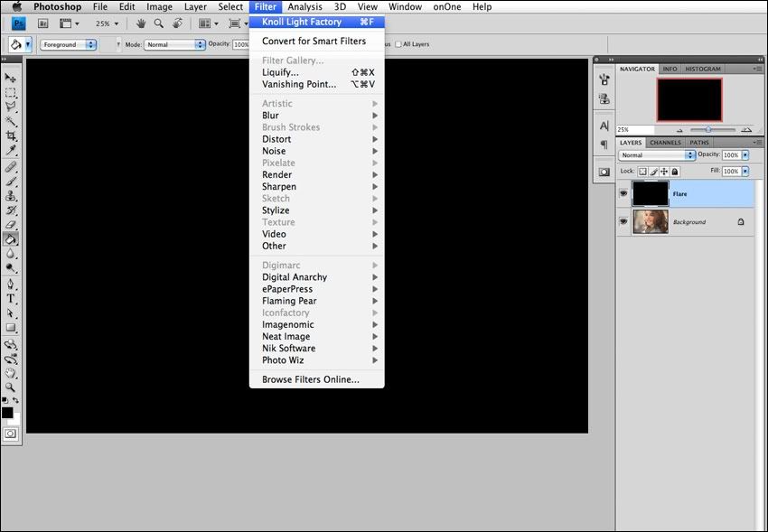Enable the All Layers checkbox
Screen dimensions: 768x532
coord(398,44)
